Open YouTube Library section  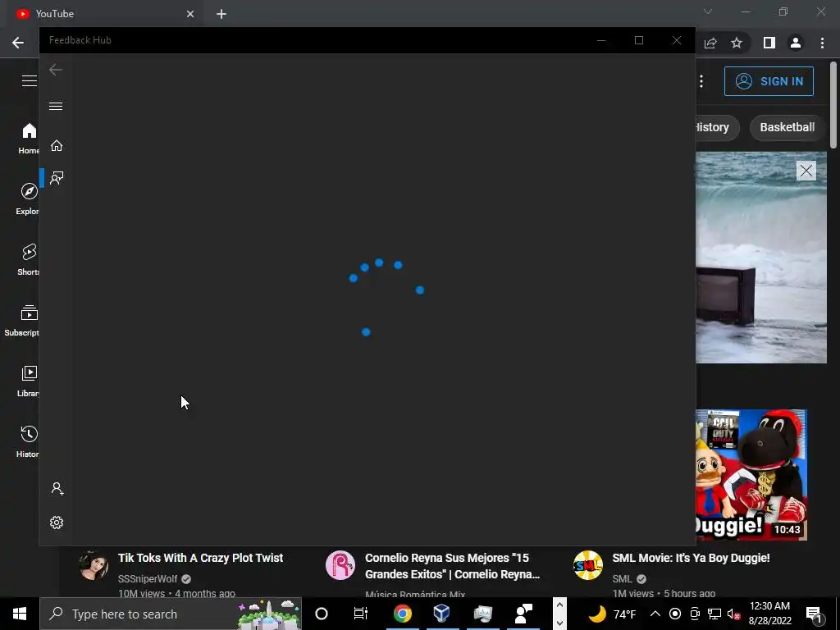tap(28, 381)
